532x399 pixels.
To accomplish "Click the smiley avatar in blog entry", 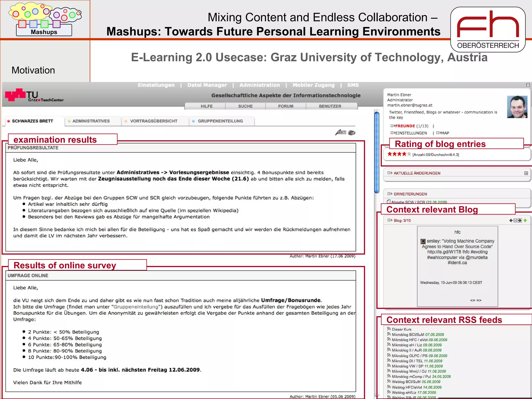I will [423, 241].
